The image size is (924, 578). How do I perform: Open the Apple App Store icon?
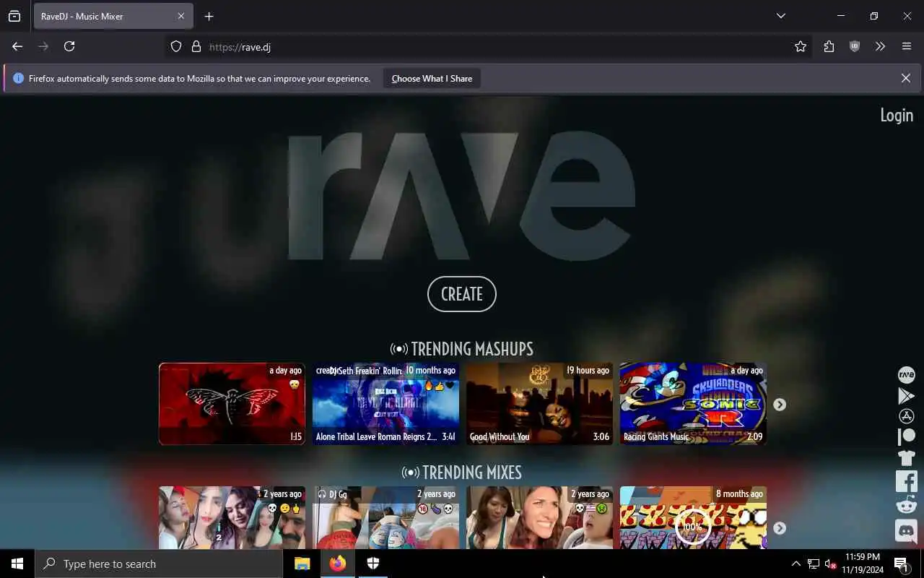coord(906,416)
